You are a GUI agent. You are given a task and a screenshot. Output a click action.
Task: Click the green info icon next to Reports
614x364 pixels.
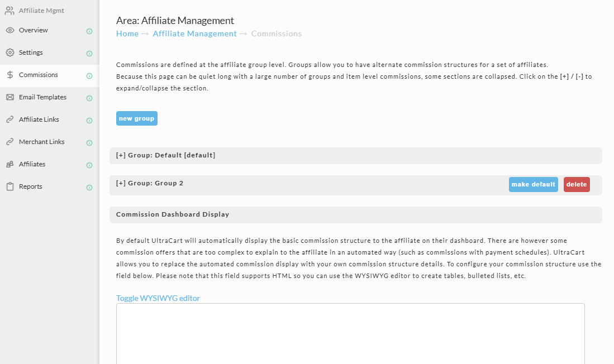coord(89,188)
